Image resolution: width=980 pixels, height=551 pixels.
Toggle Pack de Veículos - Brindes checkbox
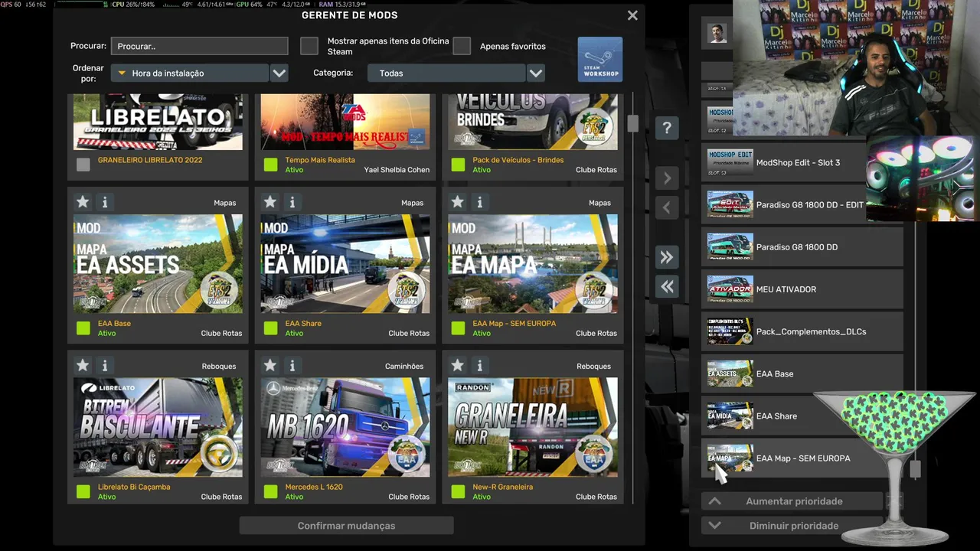tap(458, 165)
